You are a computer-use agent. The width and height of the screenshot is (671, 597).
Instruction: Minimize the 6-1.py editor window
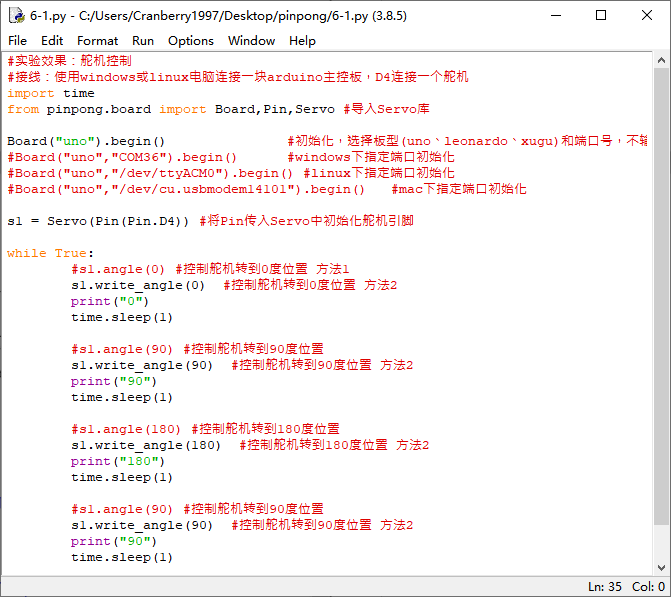[555, 16]
